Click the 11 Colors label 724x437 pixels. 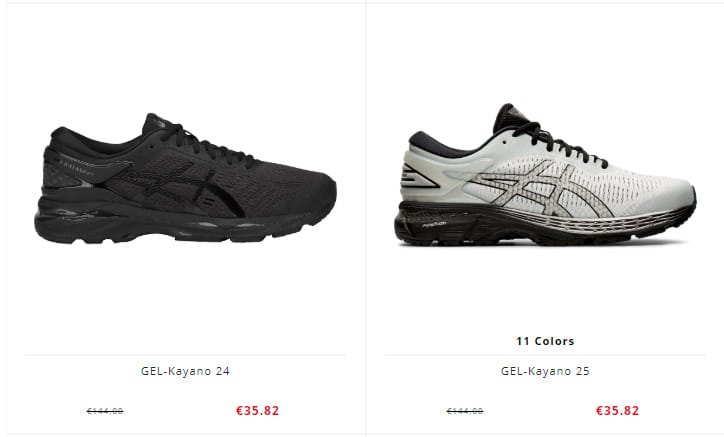(x=545, y=341)
